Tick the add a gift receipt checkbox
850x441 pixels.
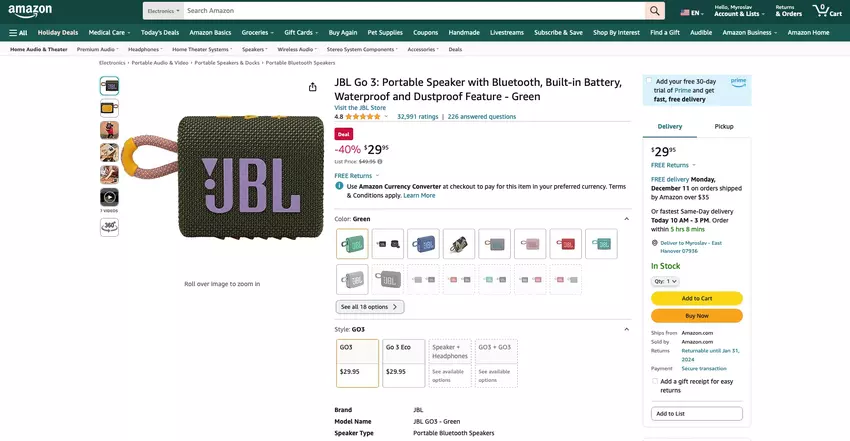pos(655,381)
